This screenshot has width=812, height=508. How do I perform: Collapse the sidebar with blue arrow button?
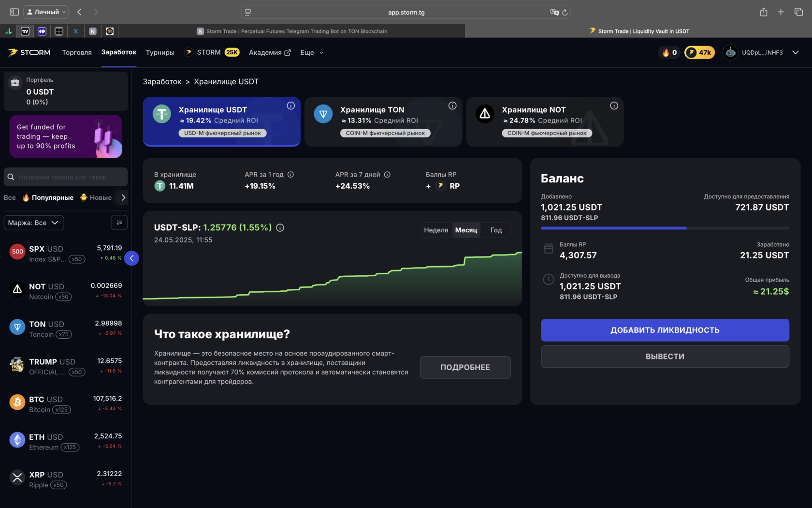pos(131,258)
